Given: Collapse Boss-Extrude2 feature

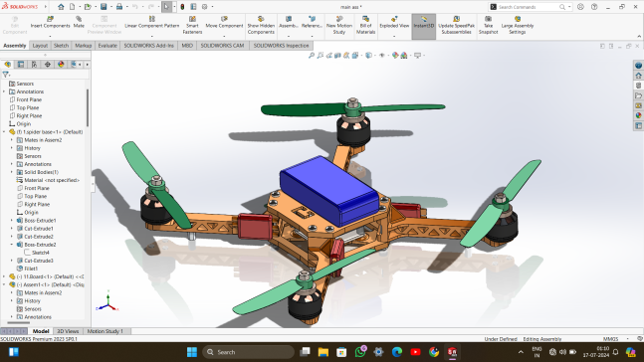Looking at the screenshot, I should click(x=12, y=245).
